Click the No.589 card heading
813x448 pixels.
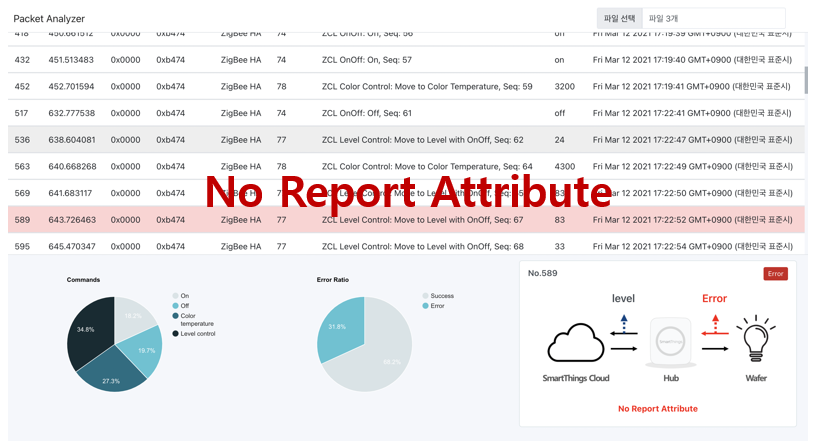[542, 273]
